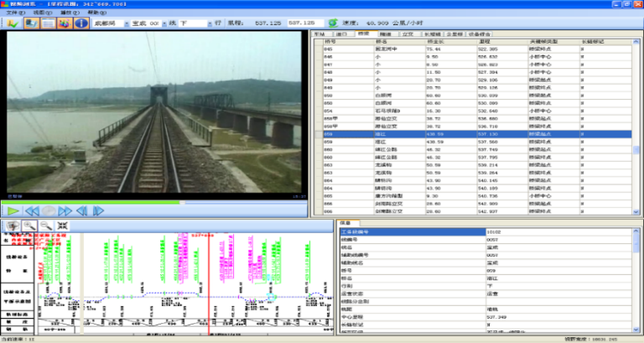Step back one frame in the video
Image resolution: width=644 pixels, height=343 pixels.
[x=83, y=211]
